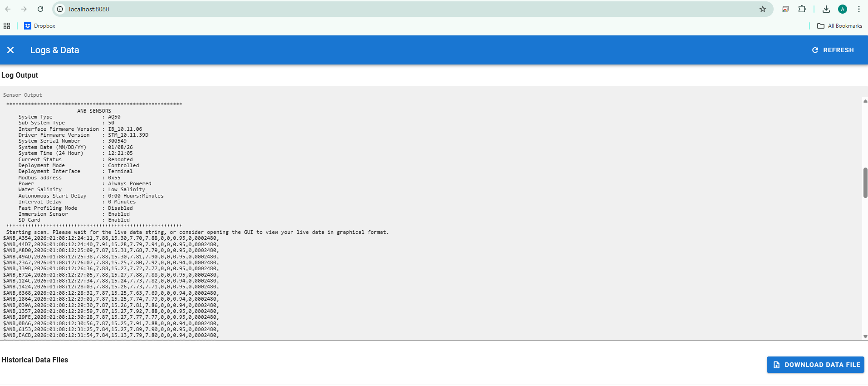Click the Historical Data Files heading
Viewport: 868px width, 386px height.
(34, 360)
